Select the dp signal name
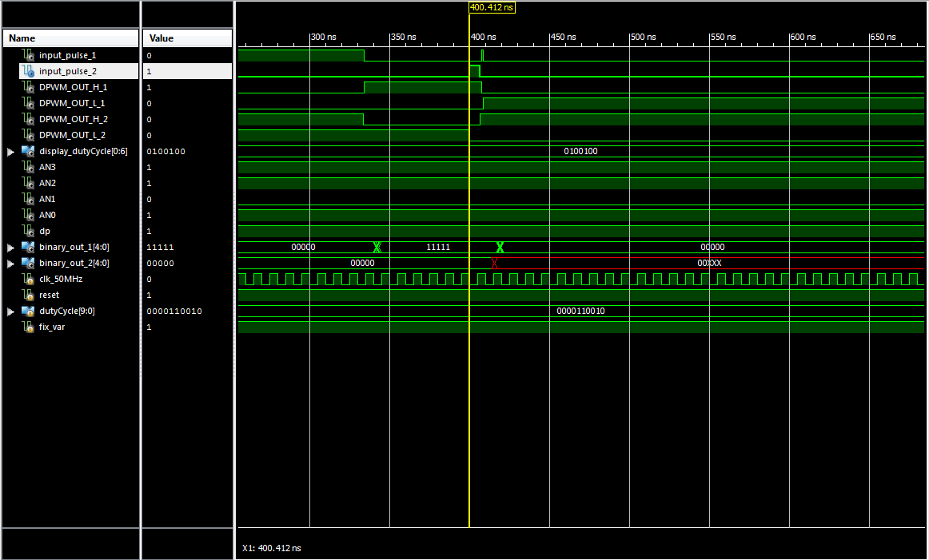This screenshot has height=560, width=929. point(45,231)
